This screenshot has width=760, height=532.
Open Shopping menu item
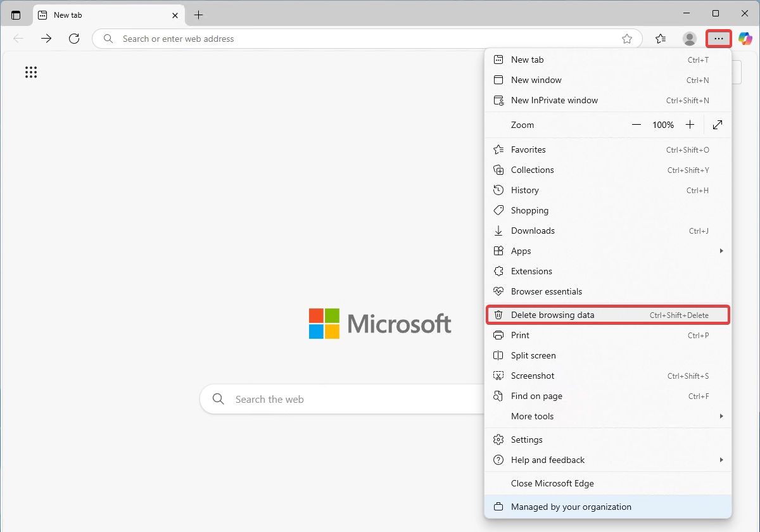(608, 210)
